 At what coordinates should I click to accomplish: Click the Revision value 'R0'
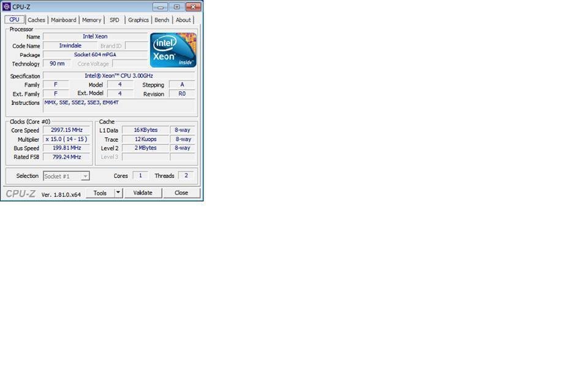pos(183,93)
